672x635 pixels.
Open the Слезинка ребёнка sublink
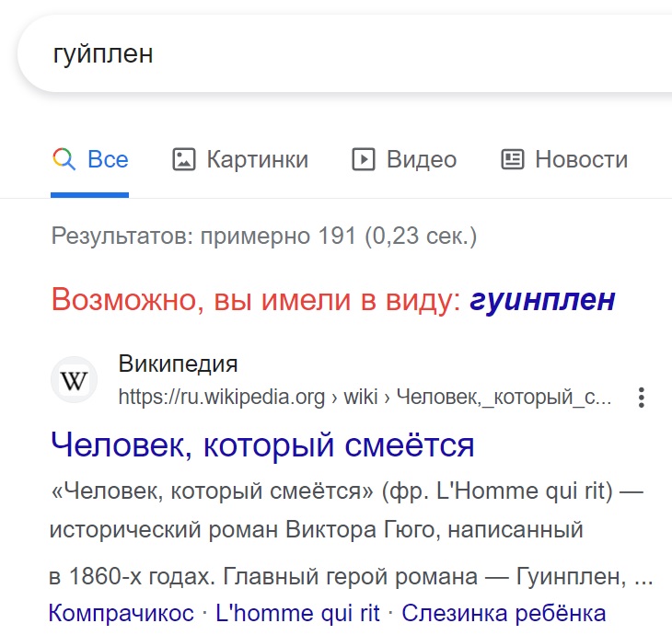click(x=504, y=613)
